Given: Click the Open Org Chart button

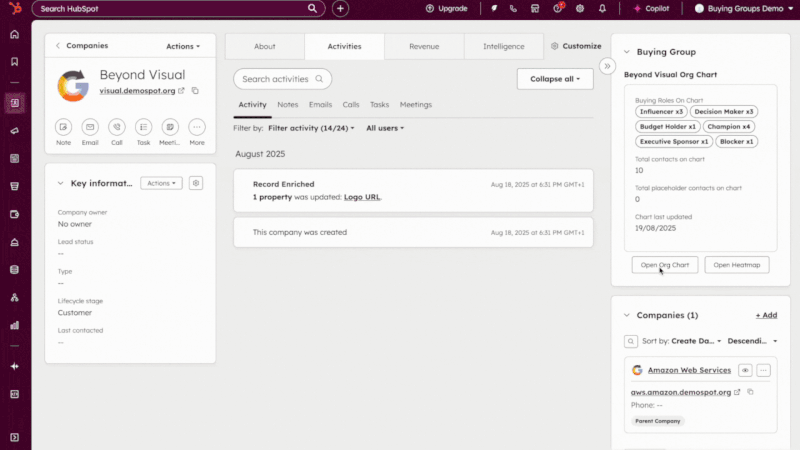Looking at the screenshot, I should tap(665, 265).
